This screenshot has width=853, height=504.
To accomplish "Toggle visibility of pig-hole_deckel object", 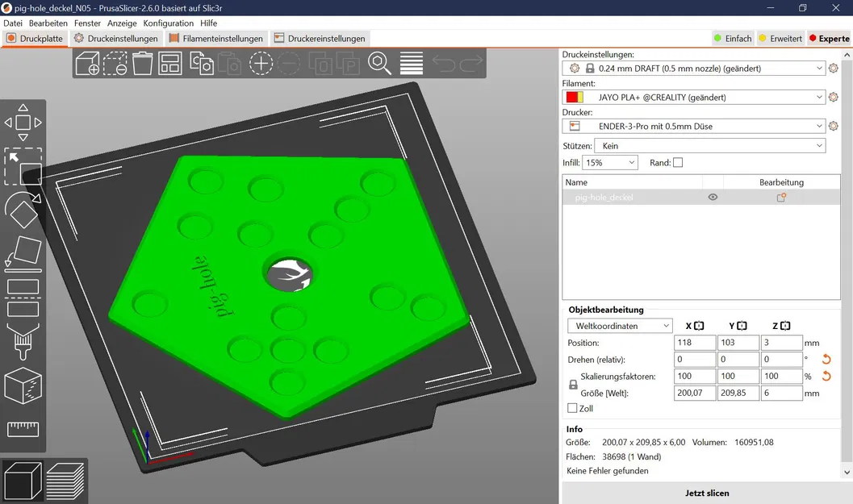I will coord(713,197).
